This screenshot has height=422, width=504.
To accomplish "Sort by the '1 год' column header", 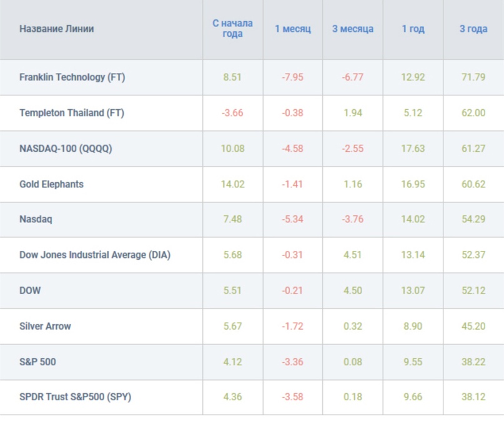I will (413, 29).
